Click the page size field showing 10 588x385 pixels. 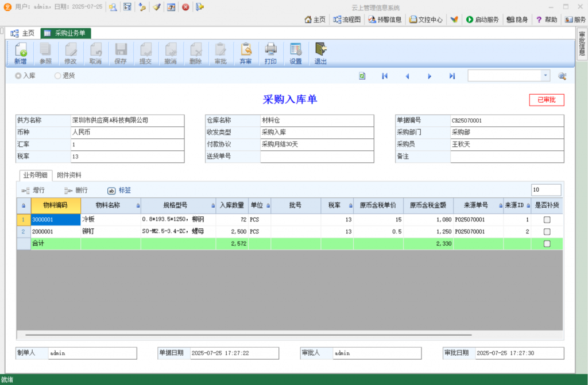coord(546,190)
